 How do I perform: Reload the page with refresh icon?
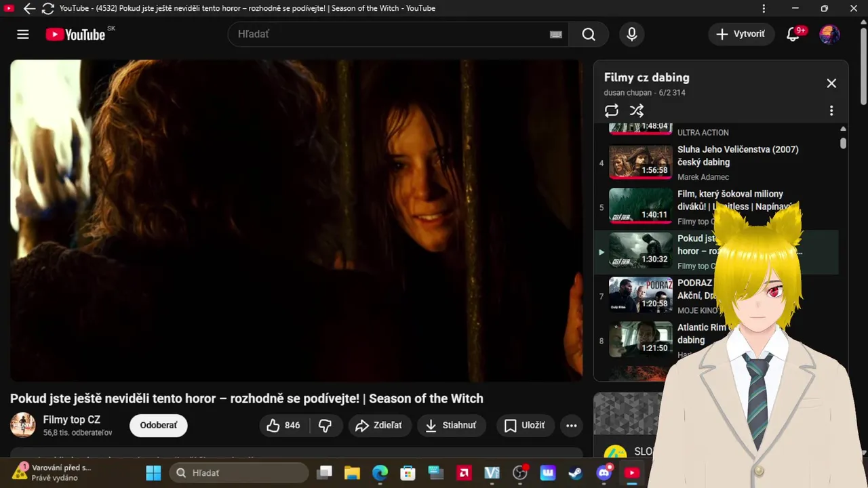(x=48, y=9)
